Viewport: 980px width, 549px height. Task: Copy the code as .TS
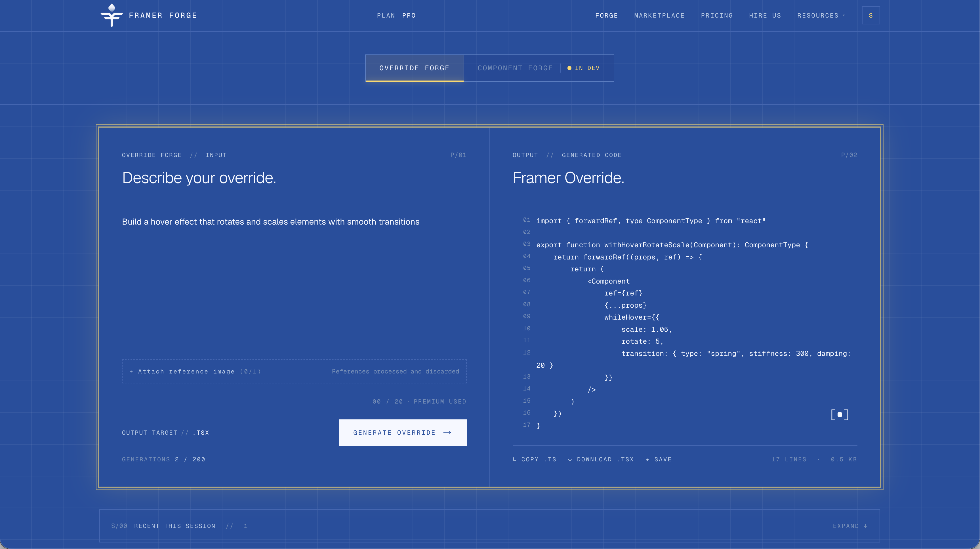pos(535,459)
